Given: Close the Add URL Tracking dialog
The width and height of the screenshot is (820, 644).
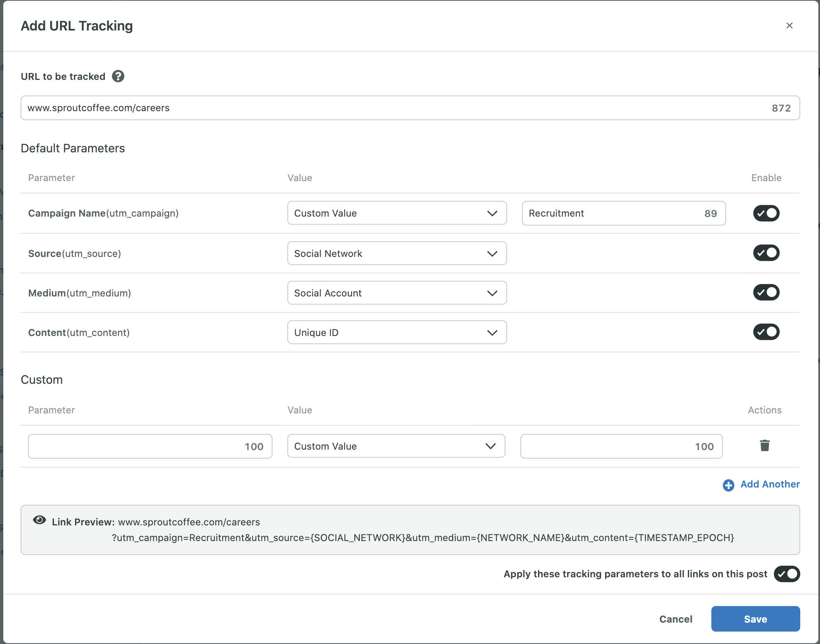Looking at the screenshot, I should coord(790,25).
